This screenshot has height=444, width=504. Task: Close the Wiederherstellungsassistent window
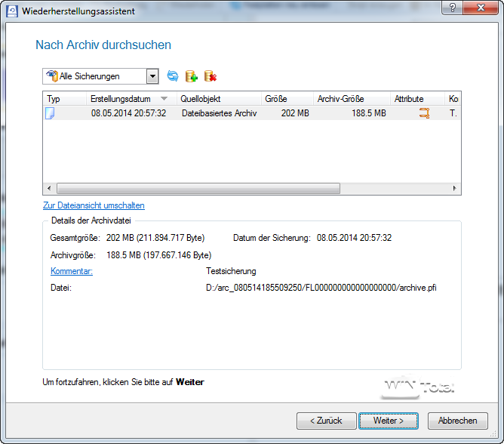tap(481, 8)
